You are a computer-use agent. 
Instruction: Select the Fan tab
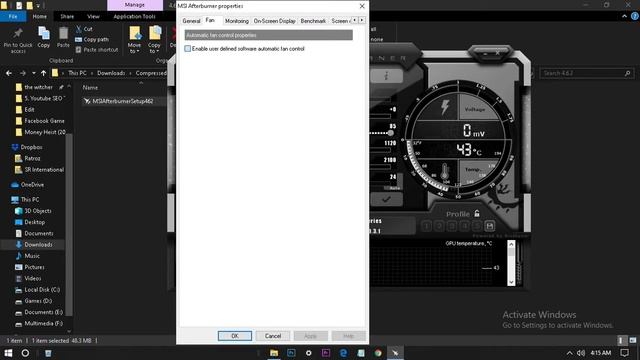[x=210, y=20]
